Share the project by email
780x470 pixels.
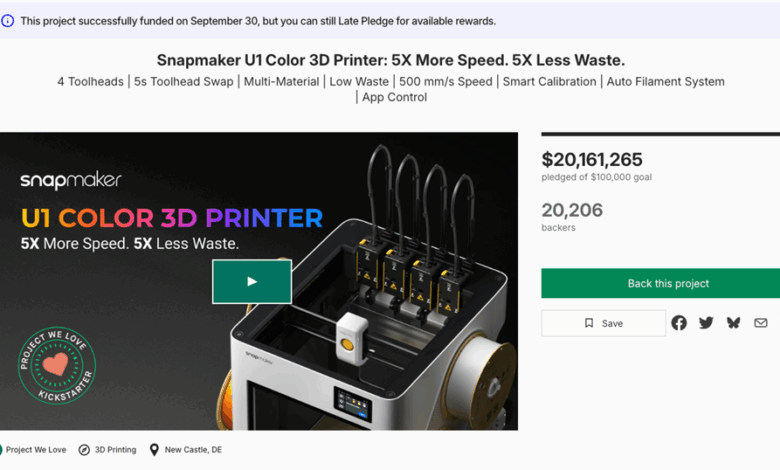[x=761, y=323]
